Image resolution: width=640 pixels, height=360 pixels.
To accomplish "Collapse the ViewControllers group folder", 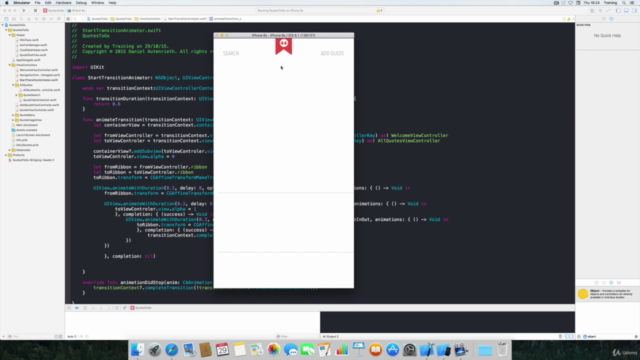I will pos(10,65).
